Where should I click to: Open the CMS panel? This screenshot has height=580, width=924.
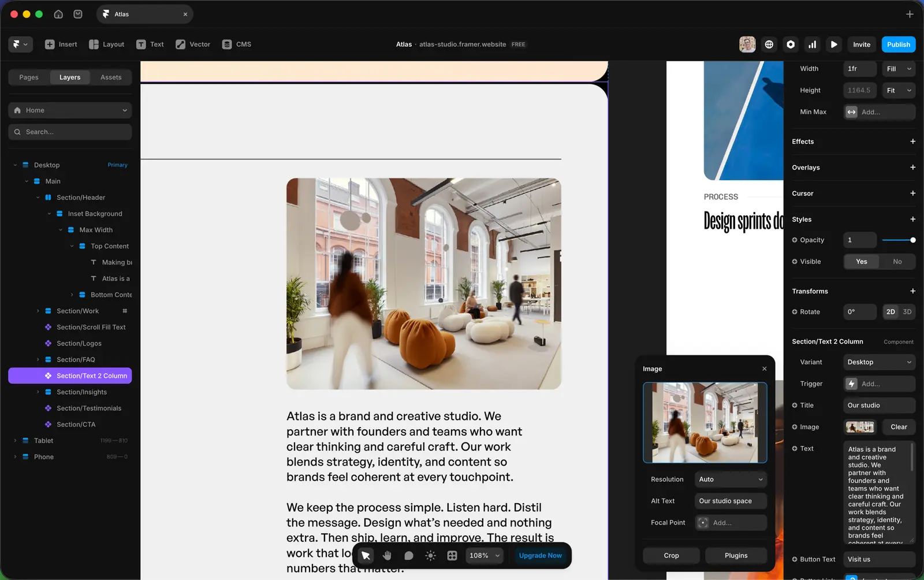tap(237, 44)
